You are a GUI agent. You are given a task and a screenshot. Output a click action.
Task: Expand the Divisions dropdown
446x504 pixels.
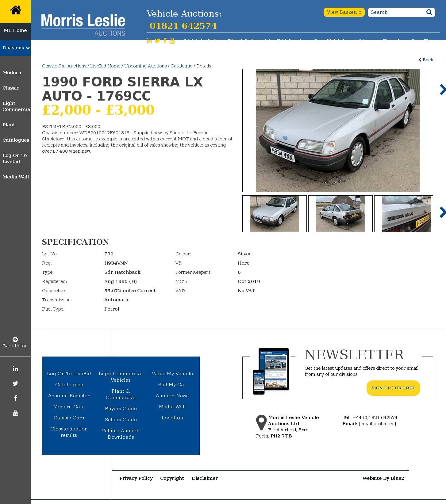point(15,48)
